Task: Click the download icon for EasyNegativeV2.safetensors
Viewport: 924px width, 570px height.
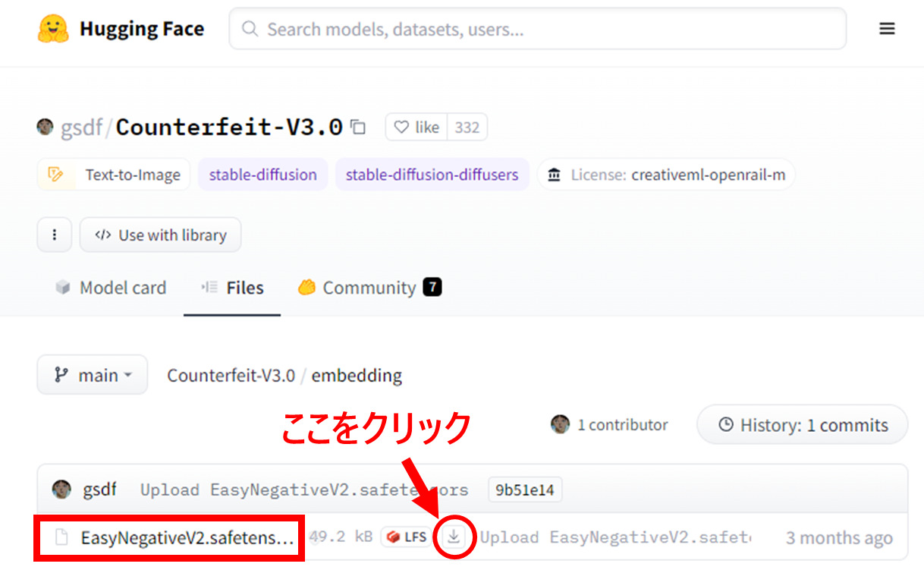Action: click(x=453, y=537)
